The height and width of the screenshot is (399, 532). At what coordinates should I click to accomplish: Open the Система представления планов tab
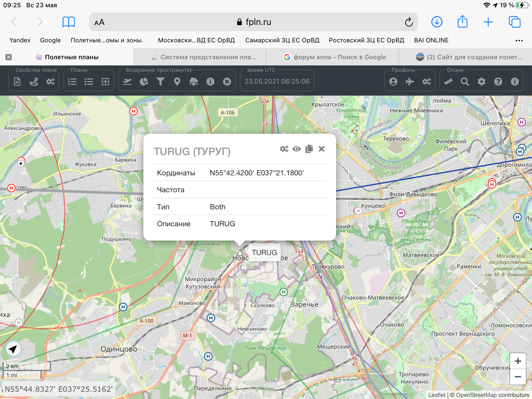click(204, 57)
